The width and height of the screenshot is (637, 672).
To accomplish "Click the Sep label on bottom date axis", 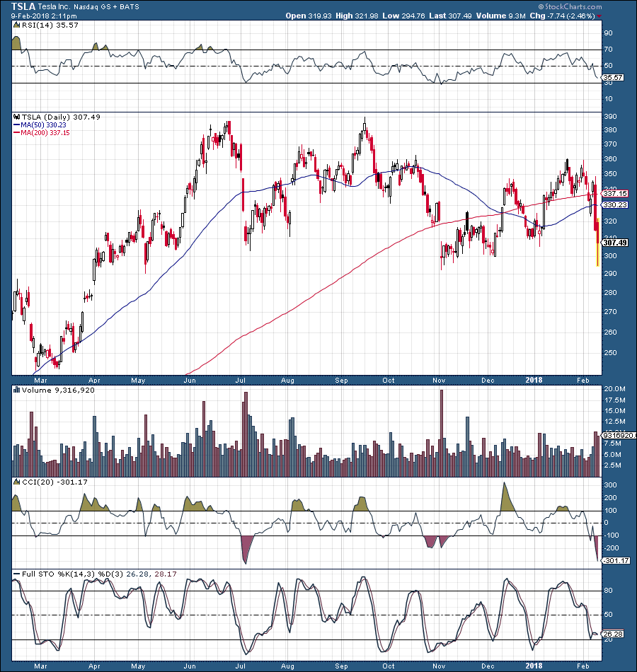I will pos(341,666).
